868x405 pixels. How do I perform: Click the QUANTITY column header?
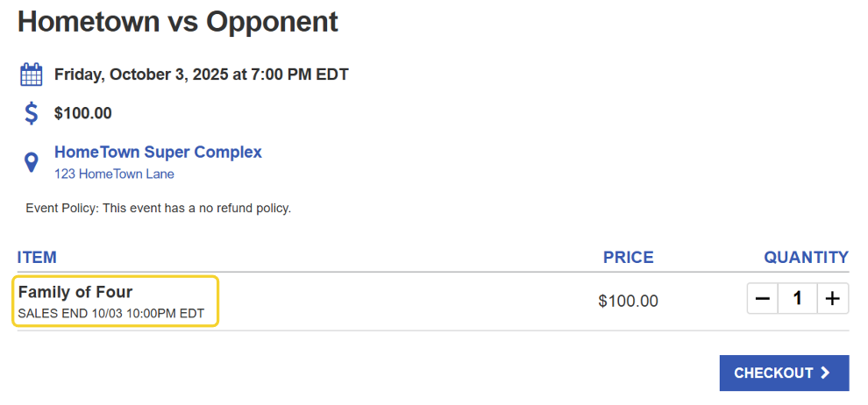point(806,258)
